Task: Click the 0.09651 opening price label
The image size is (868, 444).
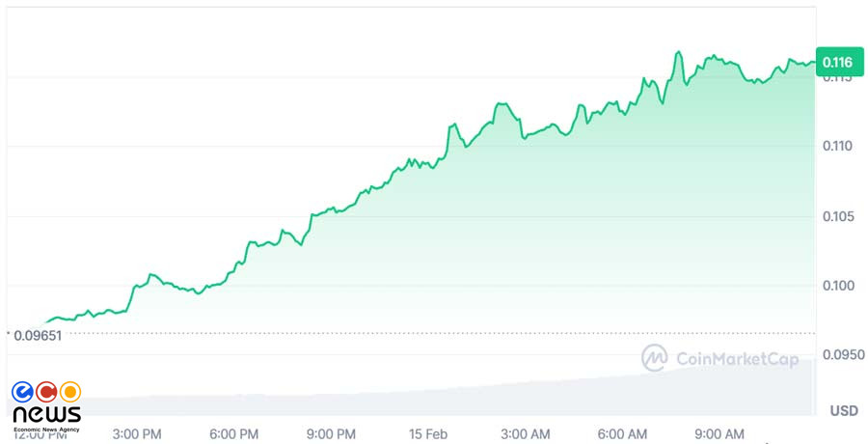Action: pos(38,335)
